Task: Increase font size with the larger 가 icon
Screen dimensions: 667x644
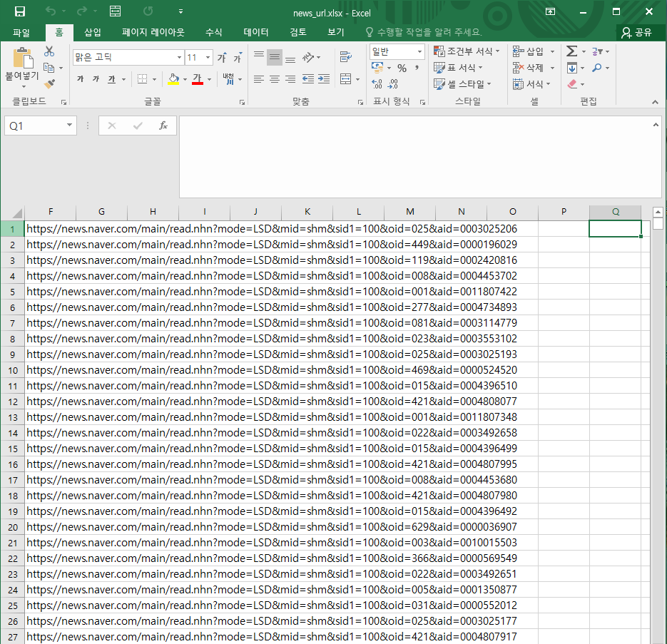Action: (x=222, y=58)
